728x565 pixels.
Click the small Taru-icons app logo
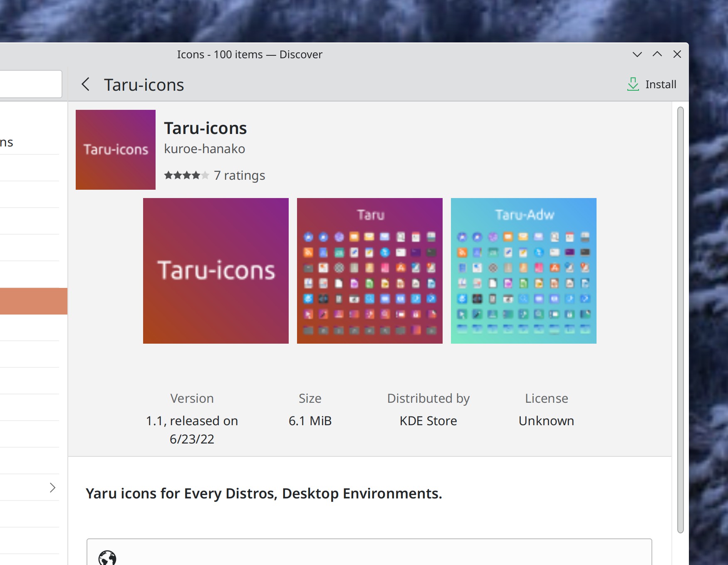116,150
